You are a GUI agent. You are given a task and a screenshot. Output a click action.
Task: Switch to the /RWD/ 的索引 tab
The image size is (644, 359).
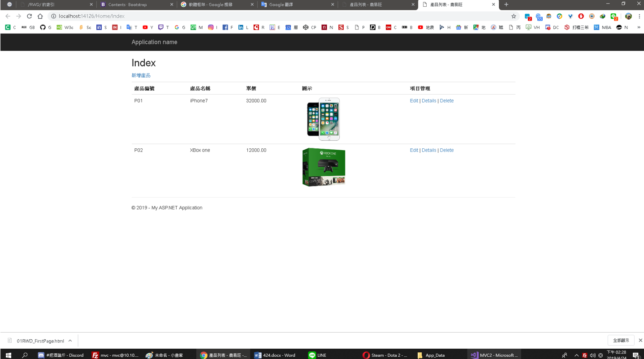[57, 4]
